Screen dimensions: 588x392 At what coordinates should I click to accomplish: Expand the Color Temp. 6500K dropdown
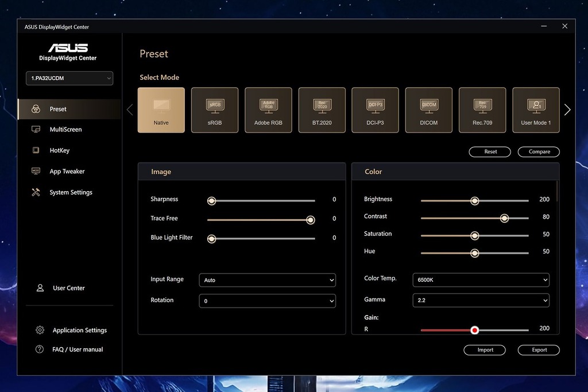click(481, 280)
